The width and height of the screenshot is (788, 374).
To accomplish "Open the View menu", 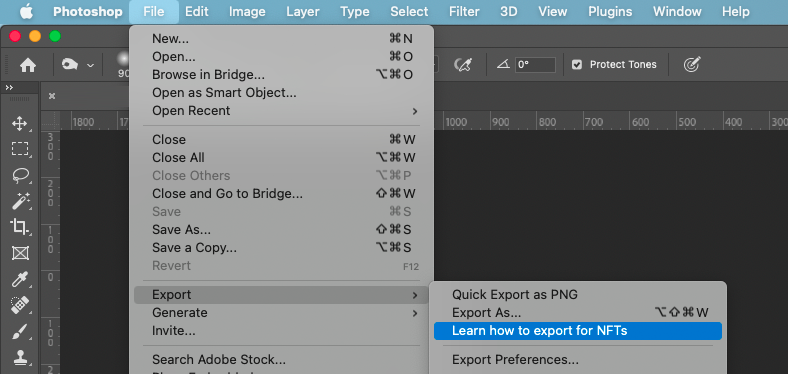I will 553,12.
